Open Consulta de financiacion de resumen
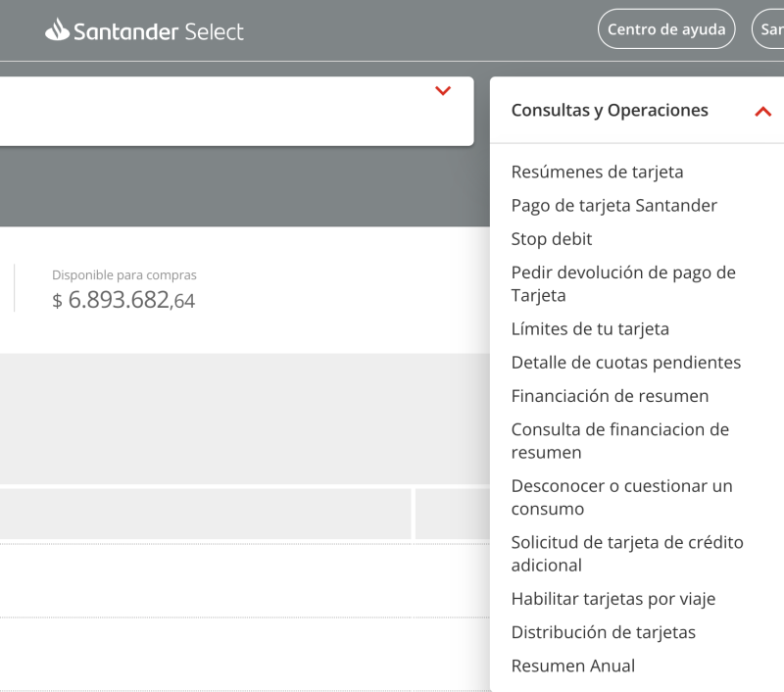The height and width of the screenshot is (692, 784). [619, 440]
